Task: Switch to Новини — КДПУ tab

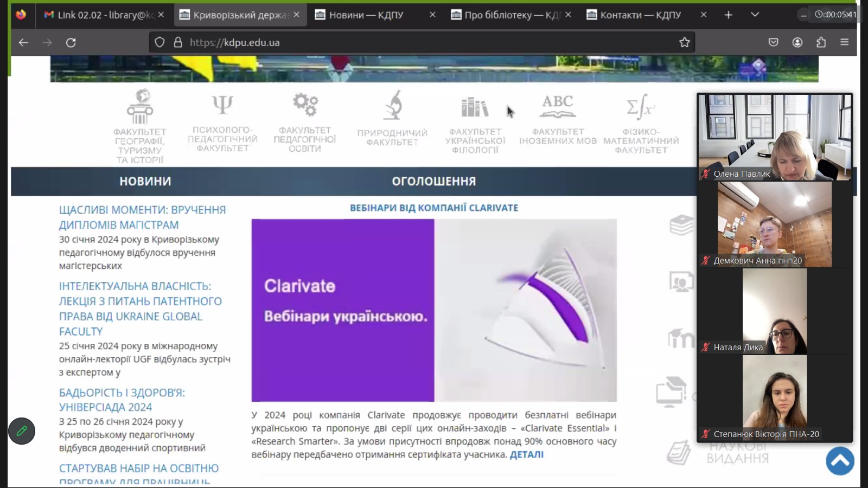Action: coord(375,15)
